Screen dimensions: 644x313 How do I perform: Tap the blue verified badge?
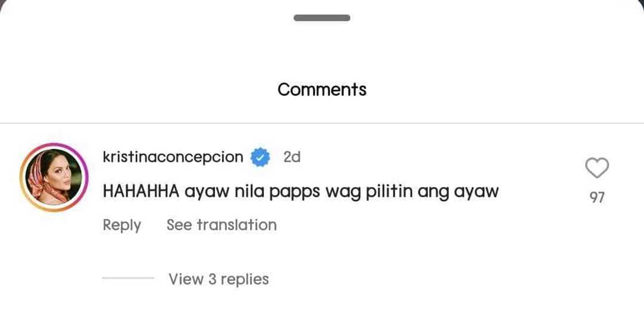click(x=260, y=157)
